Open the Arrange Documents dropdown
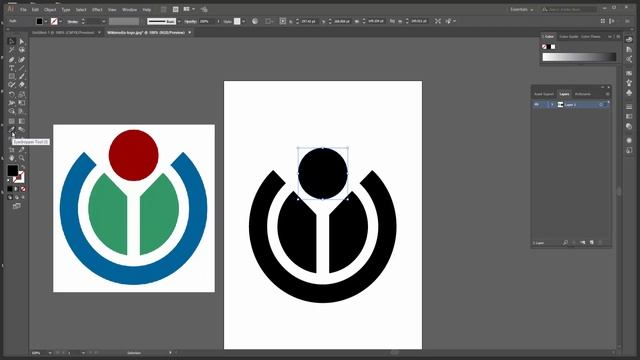The height and width of the screenshot is (360, 640). pos(189,9)
